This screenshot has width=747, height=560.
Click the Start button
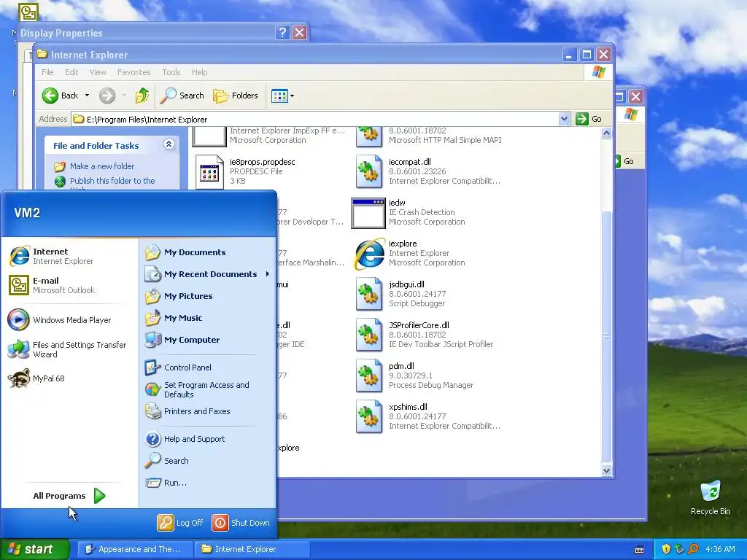(35, 549)
